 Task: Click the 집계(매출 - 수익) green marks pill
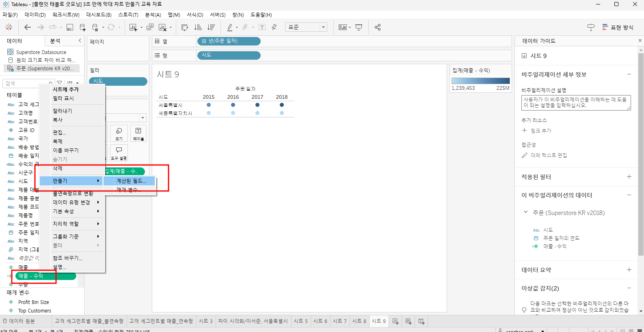click(x=124, y=171)
